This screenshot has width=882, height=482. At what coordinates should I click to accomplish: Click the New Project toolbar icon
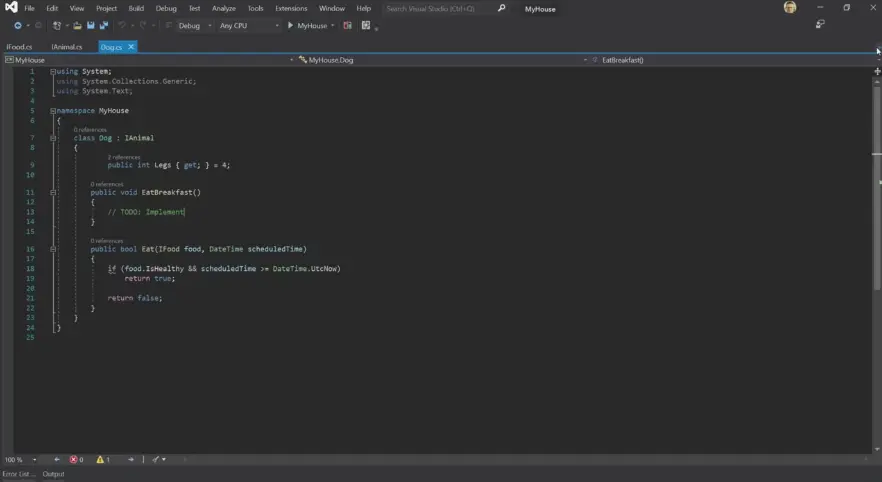pos(57,26)
